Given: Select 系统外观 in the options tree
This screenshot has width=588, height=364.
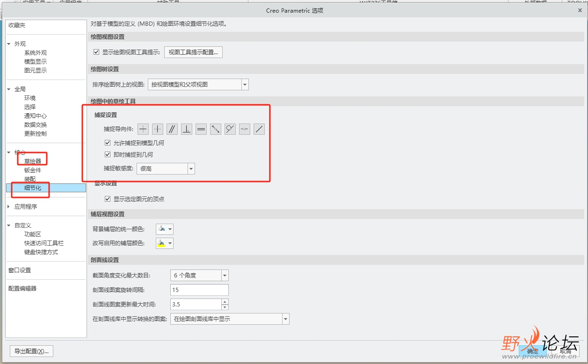Looking at the screenshot, I should click(36, 53).
